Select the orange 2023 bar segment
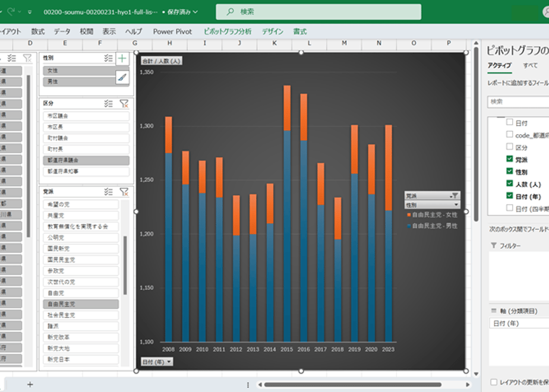This screenshot has width=549, height=392. [389, 167]
